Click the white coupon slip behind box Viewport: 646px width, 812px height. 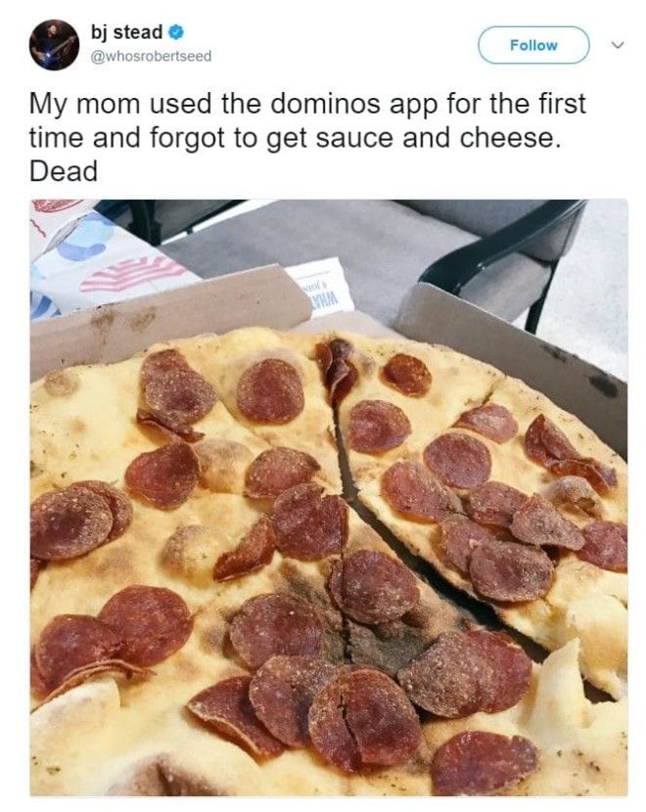click(x=321, y=288)
